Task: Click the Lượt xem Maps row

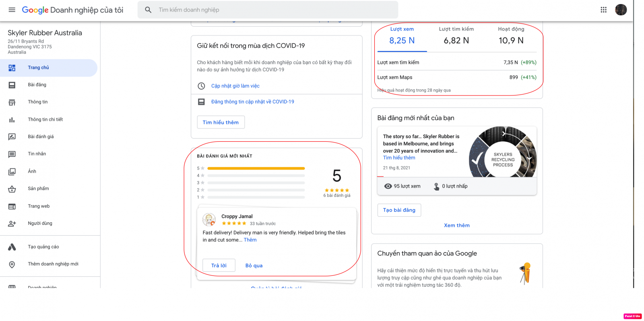Action: (457, 77)
